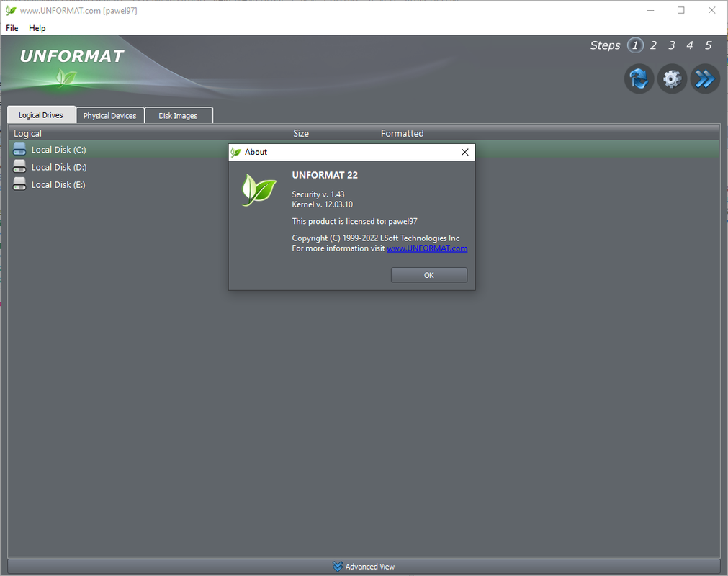Click the Logical column header

coord(27,133)
